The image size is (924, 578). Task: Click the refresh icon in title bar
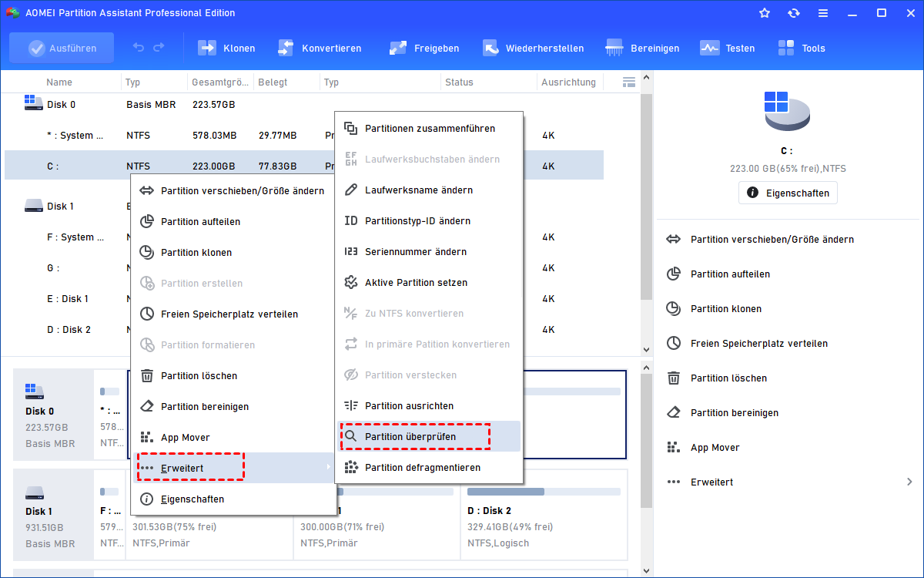point(794,13)
